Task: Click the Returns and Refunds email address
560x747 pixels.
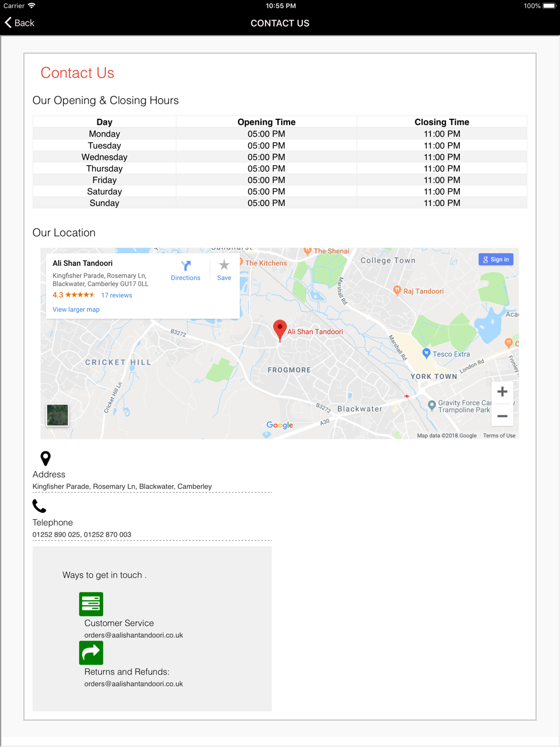Action: pos(134,684)
